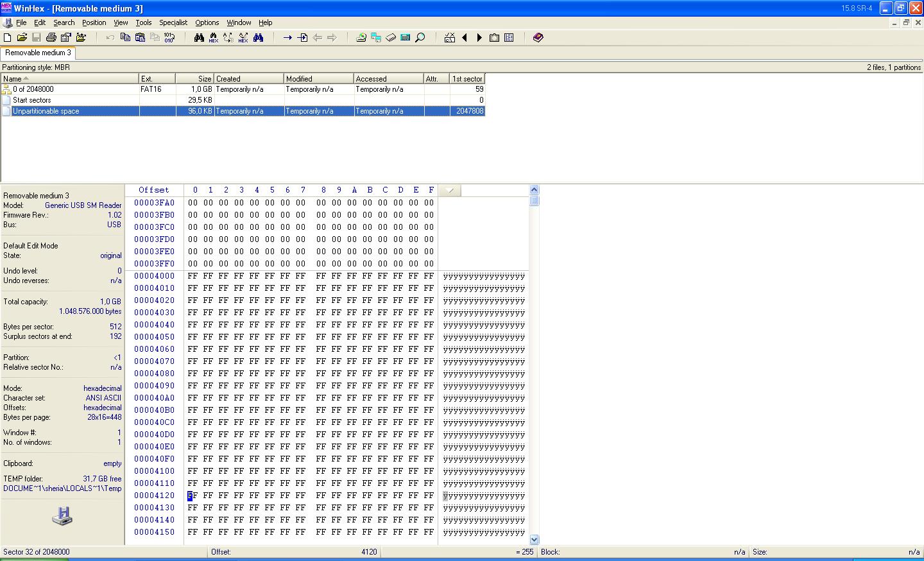Open the Window menu
This screenshot has width=924, height=561.
pos(239,22)
